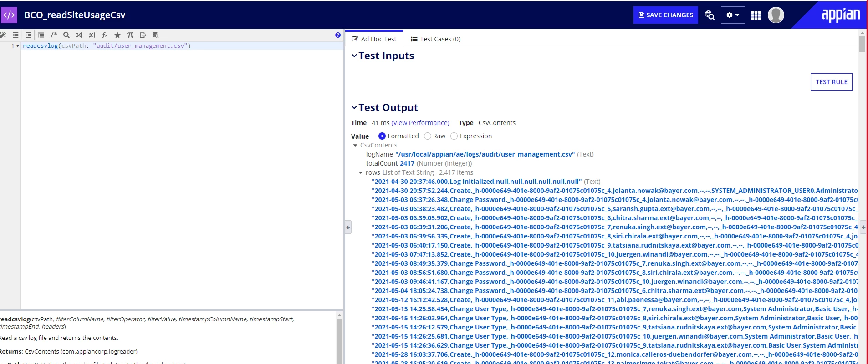Viewport: 868px width, 364px height.
Task: Click the 2021-05-28 16:03:37 Create row
Action: (x=615, y=354)
